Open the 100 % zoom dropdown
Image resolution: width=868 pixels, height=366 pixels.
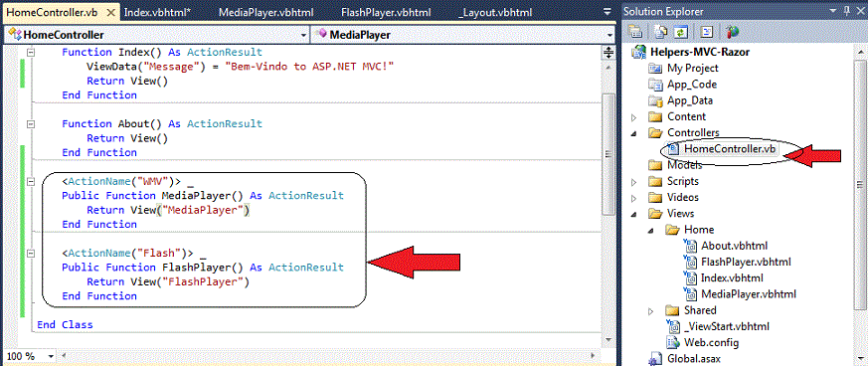[51, 356]
